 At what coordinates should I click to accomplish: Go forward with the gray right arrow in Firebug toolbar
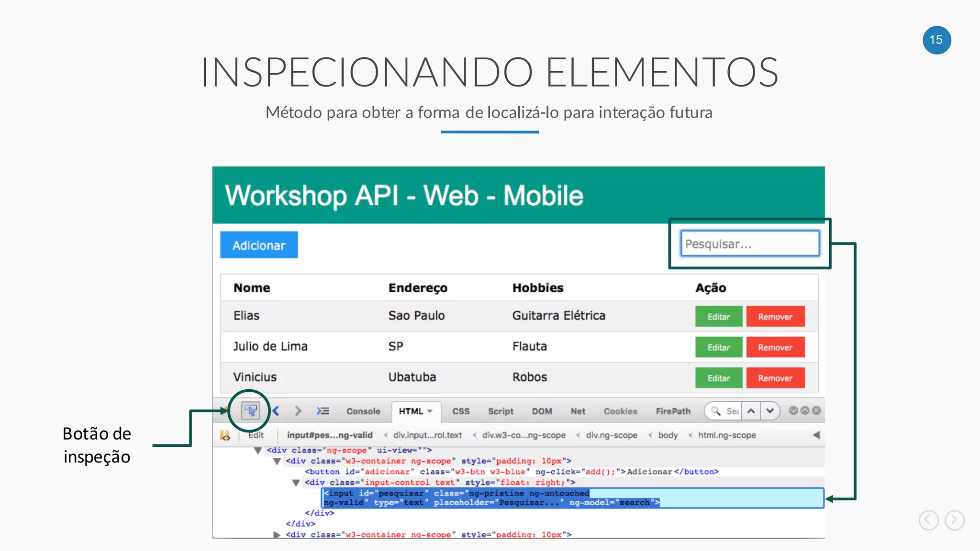coord(298,411)
